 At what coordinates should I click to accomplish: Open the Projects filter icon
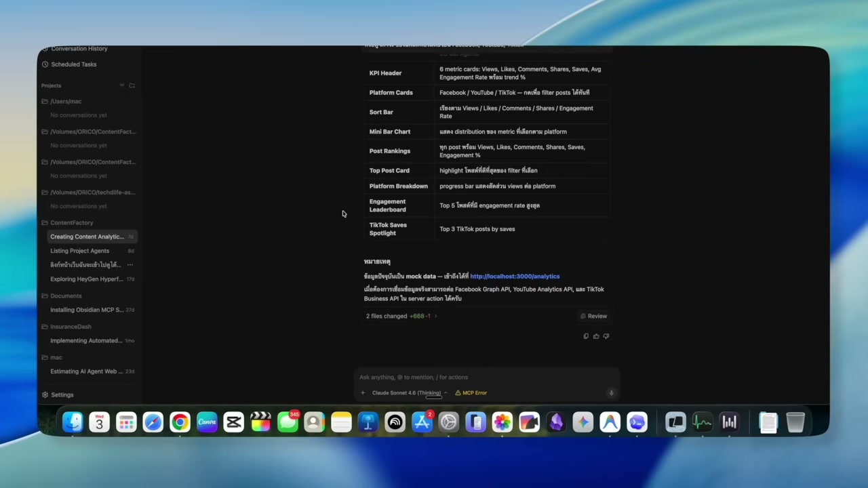[x=122, y=86]
